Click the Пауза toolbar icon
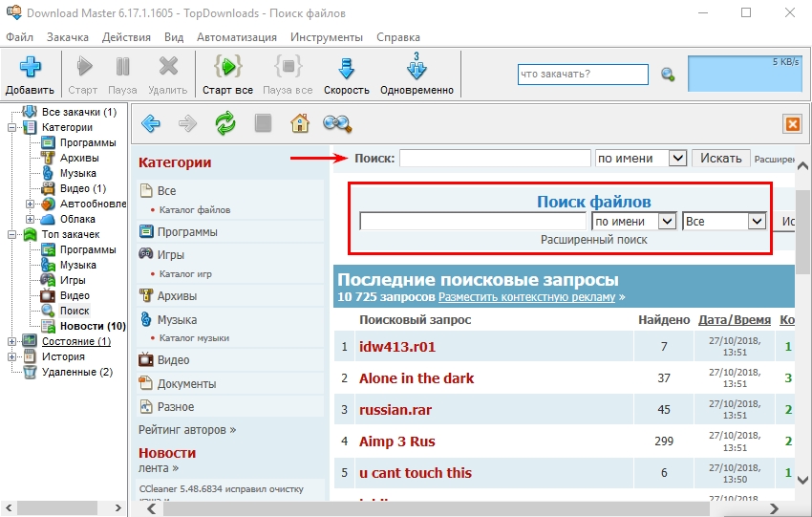 click(122, 67)
